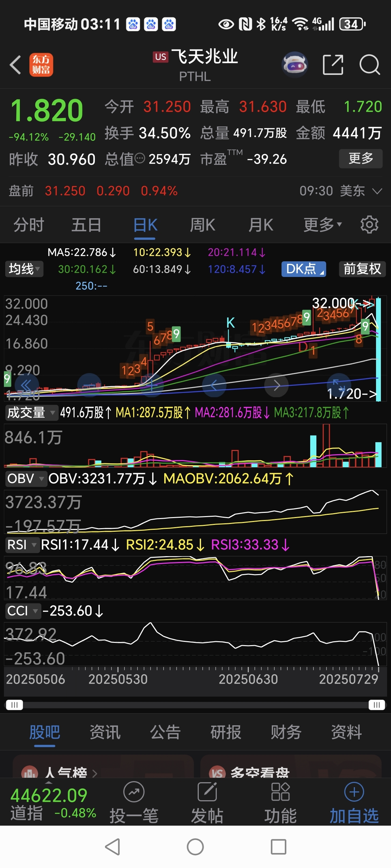The image size is (391, 868).
Task: Open the 公告 tab
Action: tap(165, 732)
